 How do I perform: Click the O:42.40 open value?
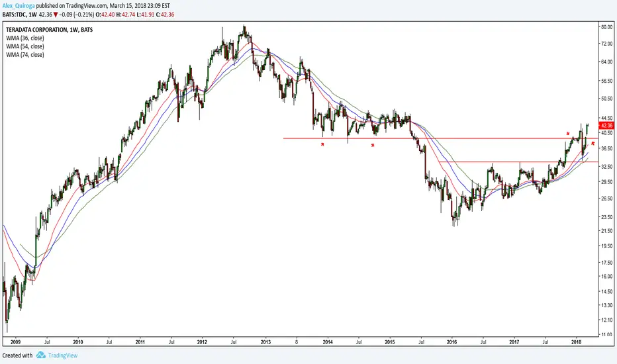point(104,15)
